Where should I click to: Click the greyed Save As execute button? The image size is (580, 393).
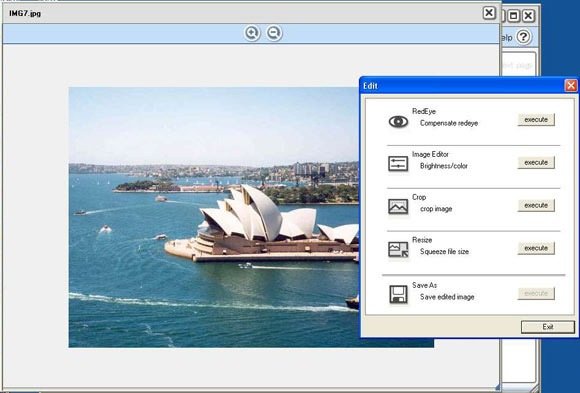point(536,293)
